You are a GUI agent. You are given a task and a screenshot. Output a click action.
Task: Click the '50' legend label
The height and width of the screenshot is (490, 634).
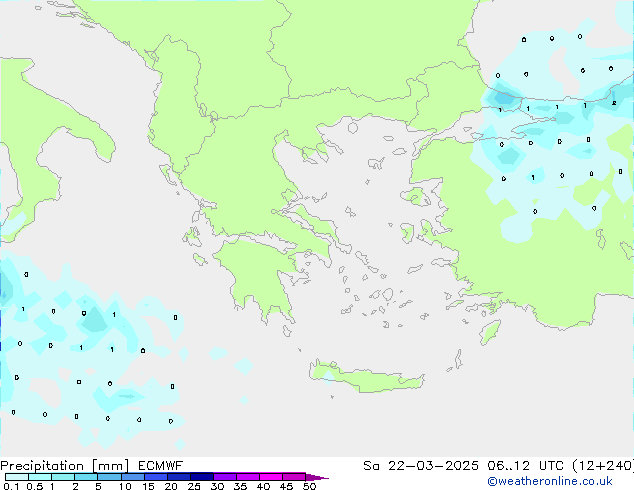click(310, 486)
